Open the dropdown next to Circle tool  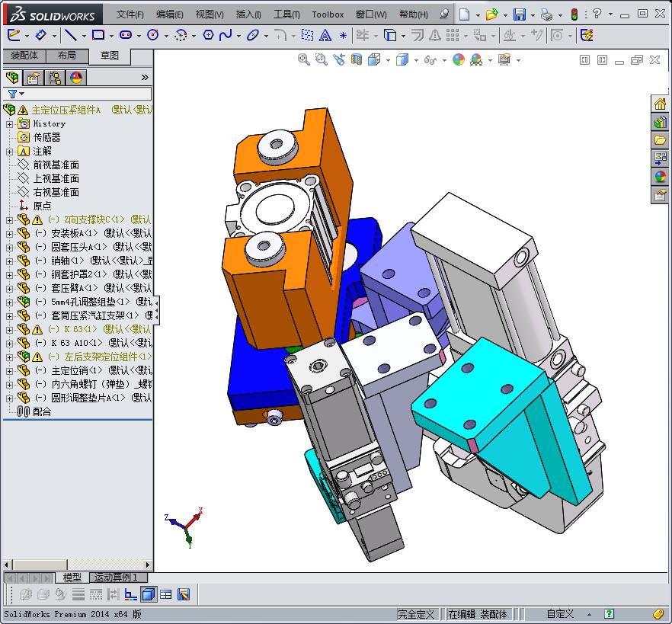(166, 37)
